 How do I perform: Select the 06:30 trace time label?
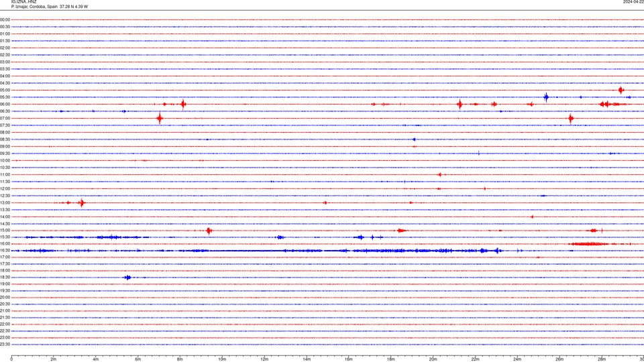[x=5, y=111]
